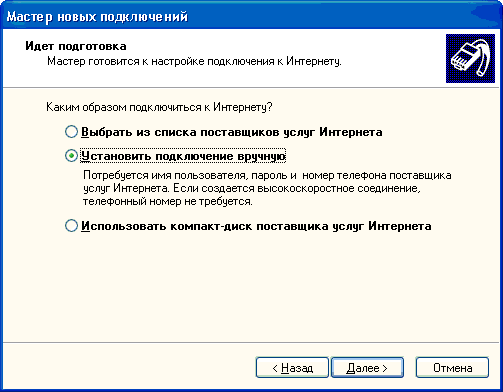Click the network cable plug icon

470,58
